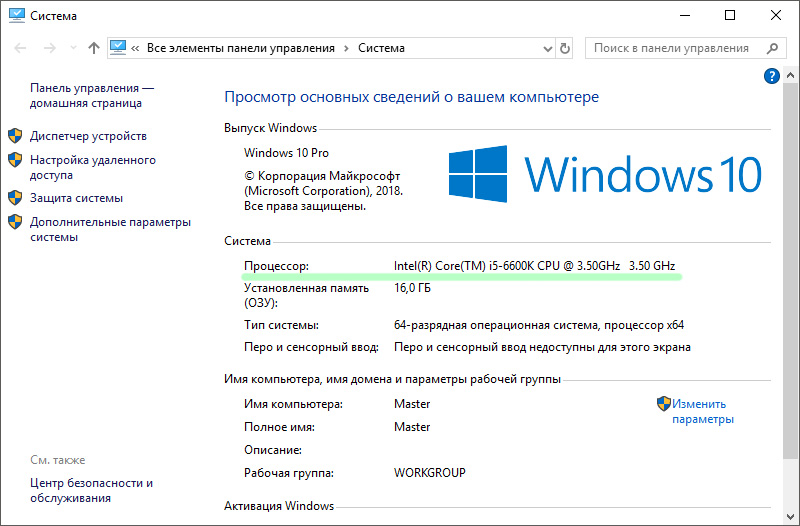The image size is (800, 526).
Task: Expand the « breadcrumb chevron
Action: point(136,48)
